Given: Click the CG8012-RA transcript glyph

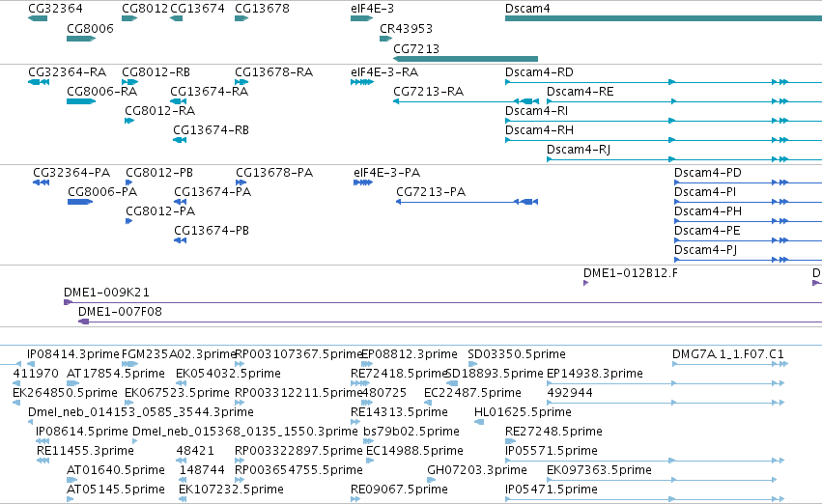Looking at the screenshot, I should [x=129, y=121].
